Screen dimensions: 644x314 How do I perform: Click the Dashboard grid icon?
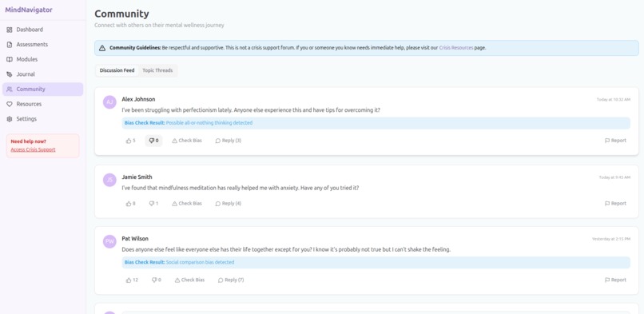coord(10,30)
